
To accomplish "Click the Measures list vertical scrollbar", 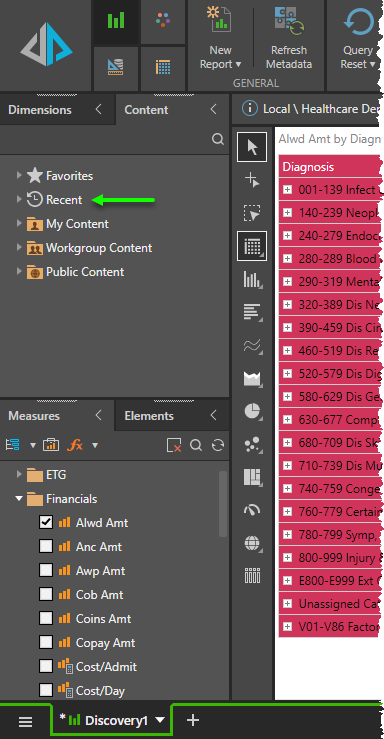I will [222, 503].
